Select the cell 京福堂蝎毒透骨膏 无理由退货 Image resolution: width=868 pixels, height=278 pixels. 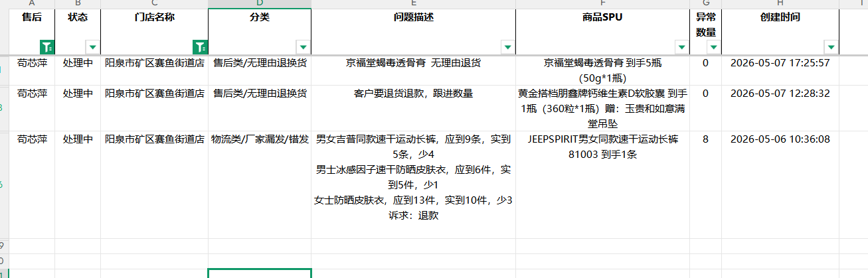[413, 70]
